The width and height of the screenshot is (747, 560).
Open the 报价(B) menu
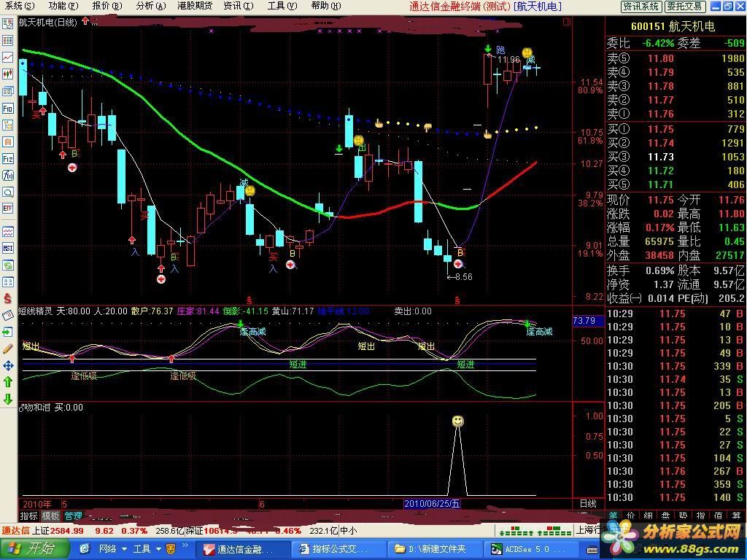point(107,6)
